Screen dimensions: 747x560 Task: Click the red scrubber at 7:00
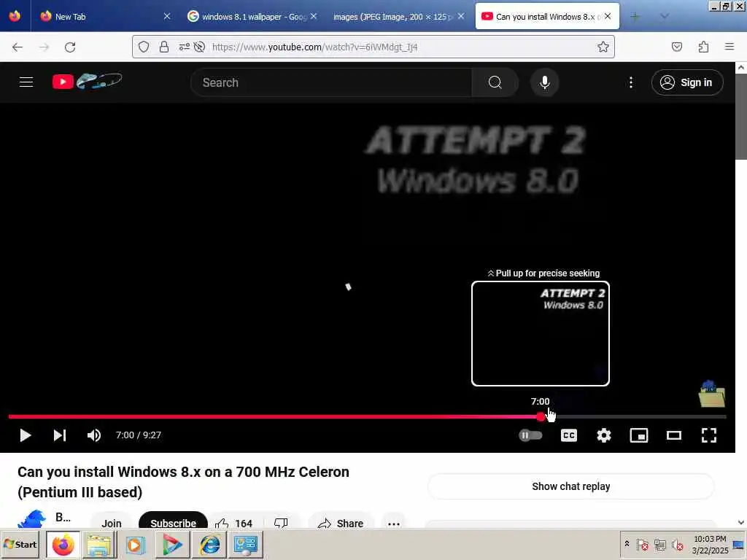tap(541, 416)
